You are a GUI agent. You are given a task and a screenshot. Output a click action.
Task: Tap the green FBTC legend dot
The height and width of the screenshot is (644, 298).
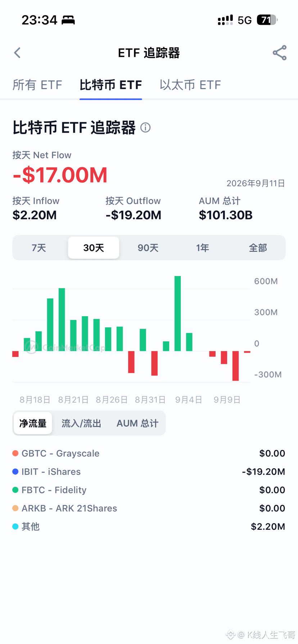pyautogui.click(x=15, y=490)
